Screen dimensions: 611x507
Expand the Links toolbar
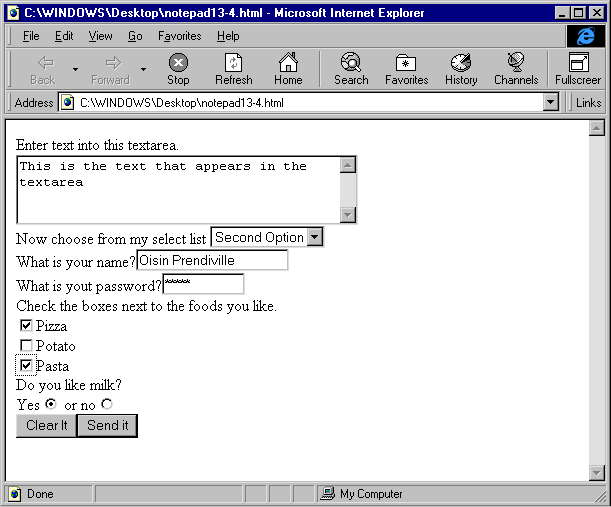[x=588, y=103]
